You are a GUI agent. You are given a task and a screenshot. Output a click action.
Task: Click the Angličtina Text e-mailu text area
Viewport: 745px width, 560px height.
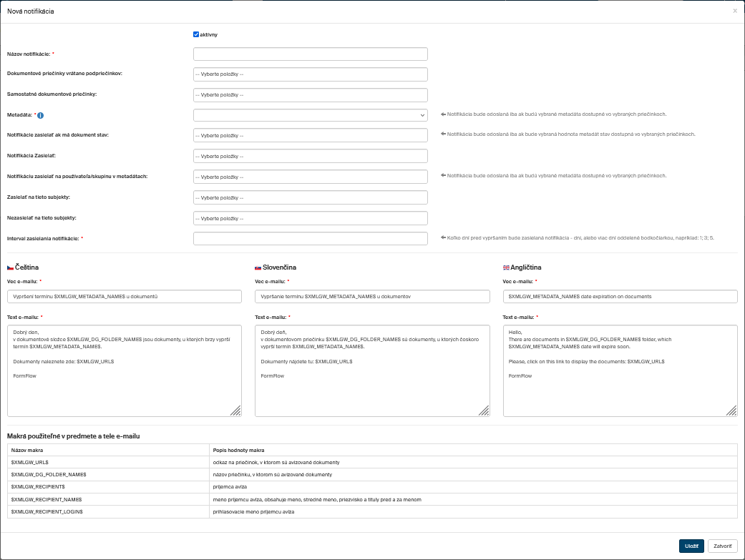click(x=620, y=370)
